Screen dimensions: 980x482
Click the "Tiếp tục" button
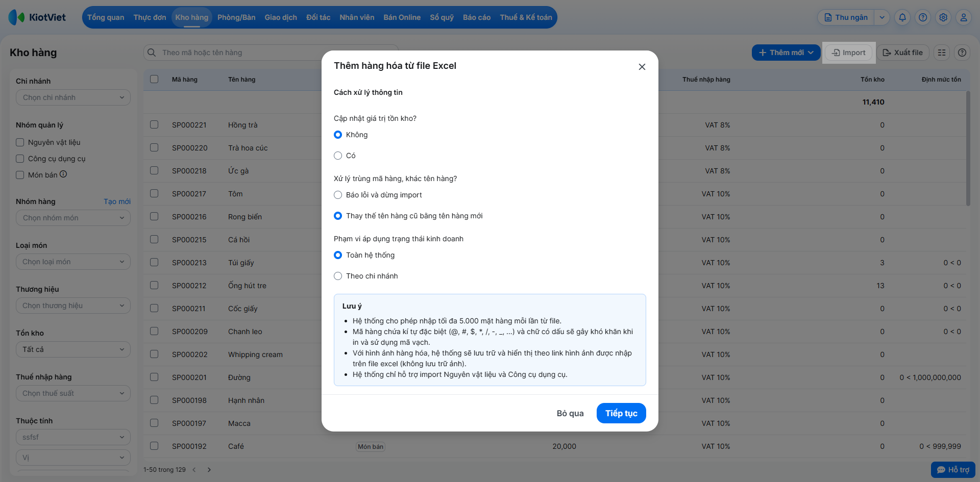[621, 413]
